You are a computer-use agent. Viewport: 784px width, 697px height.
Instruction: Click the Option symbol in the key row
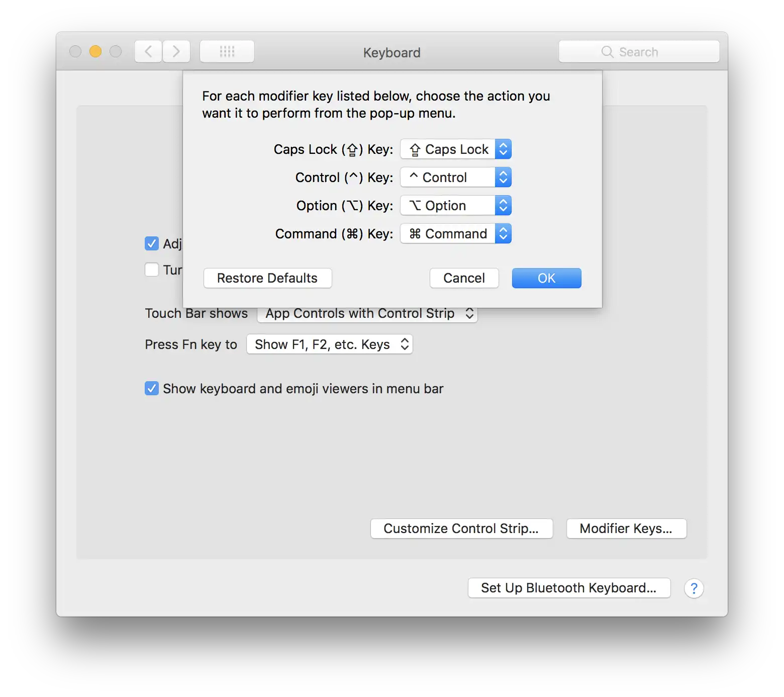(354, 205)
